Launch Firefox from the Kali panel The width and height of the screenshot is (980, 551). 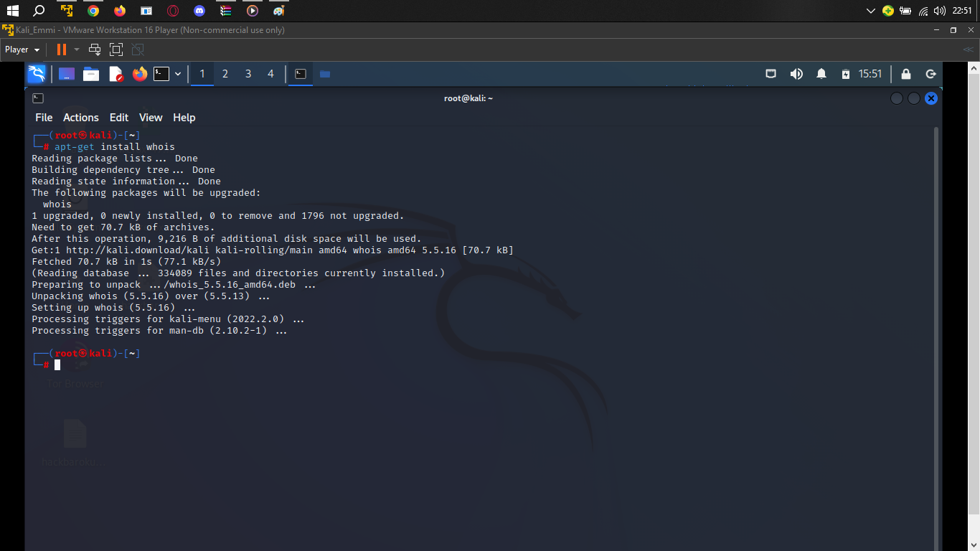click(x=140, y=74)
